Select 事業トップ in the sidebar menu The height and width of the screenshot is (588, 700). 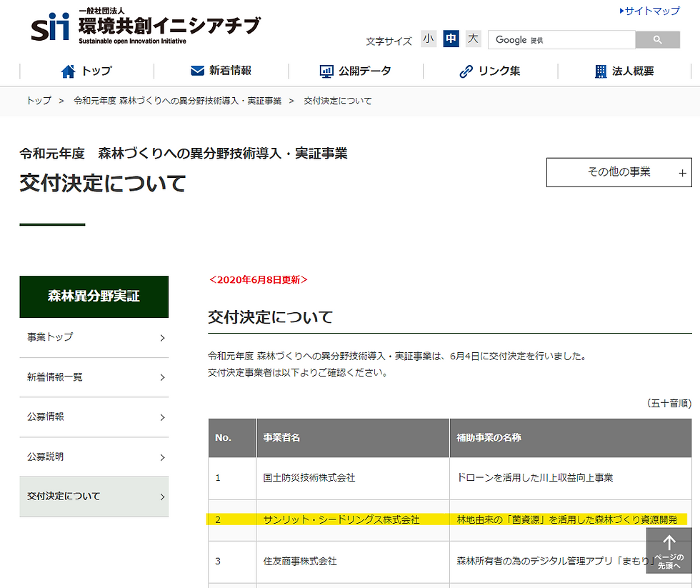[94, 337]
